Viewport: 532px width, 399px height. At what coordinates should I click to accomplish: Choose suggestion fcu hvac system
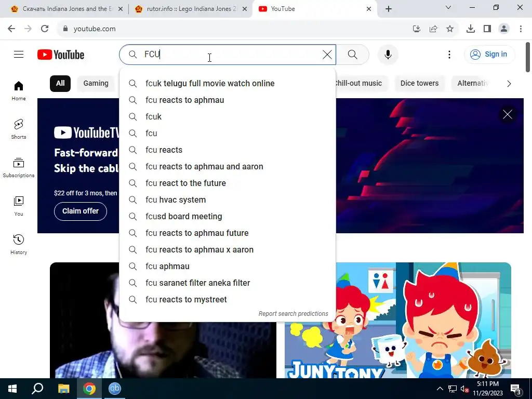228,200
